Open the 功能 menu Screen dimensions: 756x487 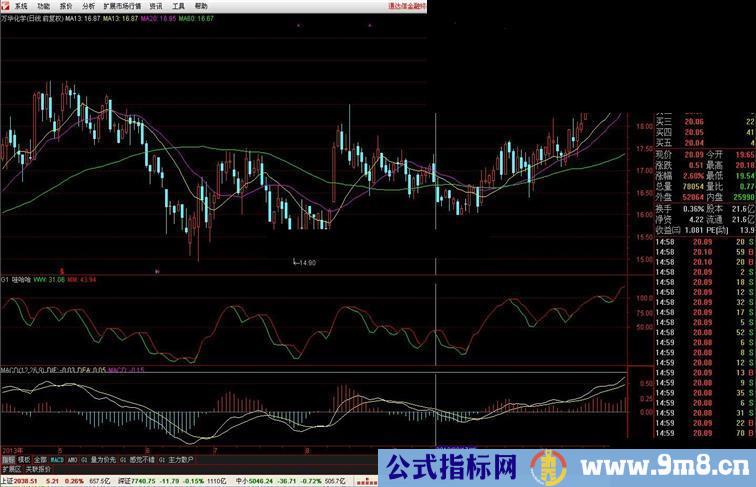pyautogui.click(x=43, y=5)
